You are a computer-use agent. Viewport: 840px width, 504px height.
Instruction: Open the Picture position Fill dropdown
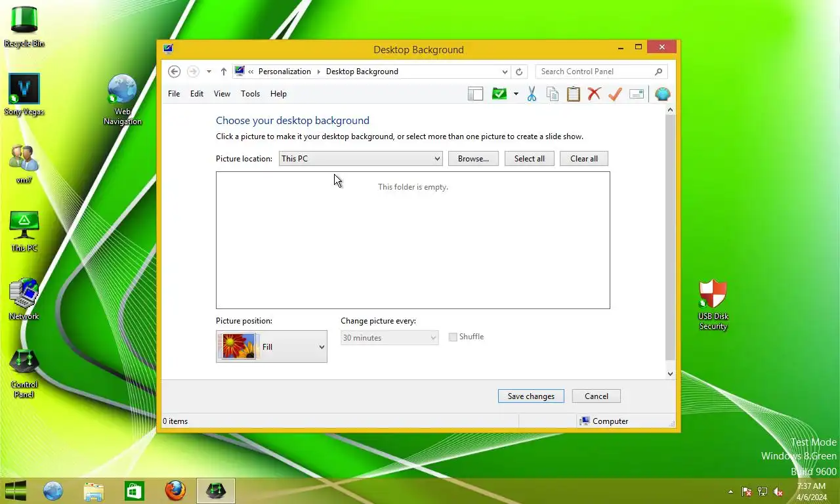tap(272, 346)
